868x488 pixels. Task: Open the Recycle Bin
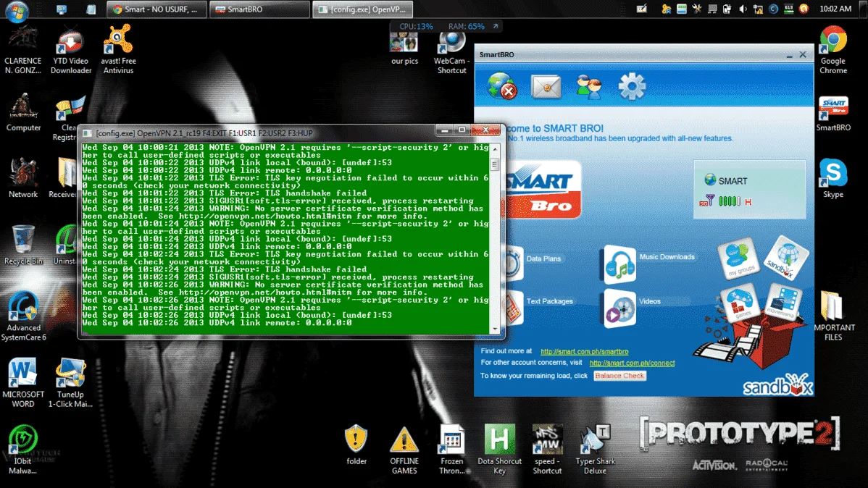(x=23, y=245)
